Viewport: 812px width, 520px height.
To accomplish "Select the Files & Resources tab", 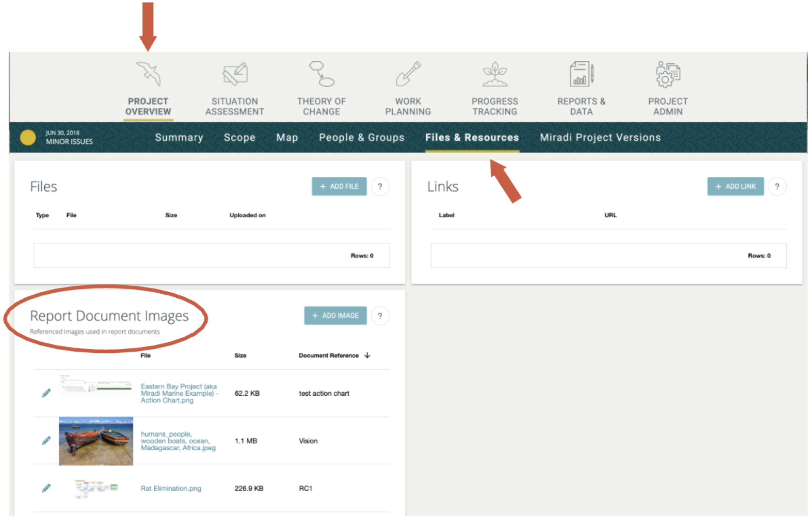I will [x=472, y=137].
